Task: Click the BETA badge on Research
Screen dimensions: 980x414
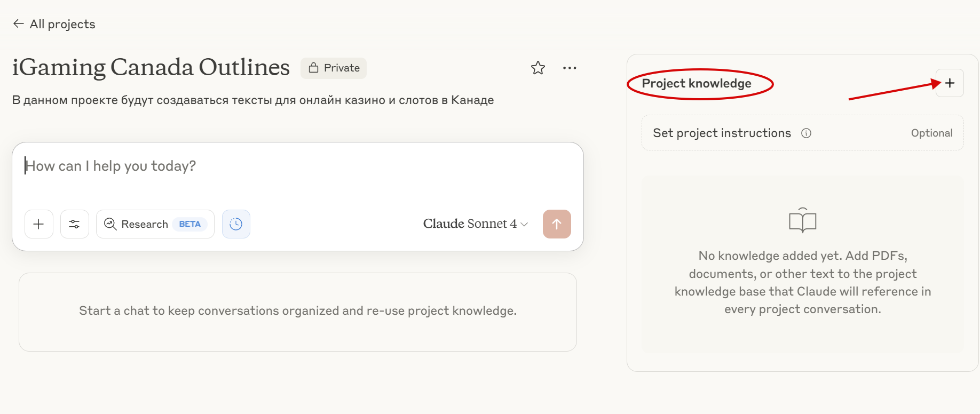Action: (x=190, y=224)
